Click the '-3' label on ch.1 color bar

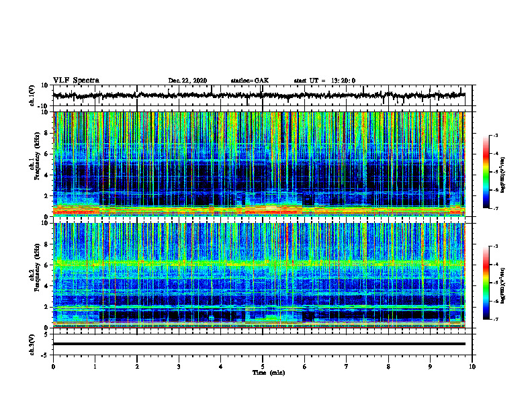pos(496,135)
